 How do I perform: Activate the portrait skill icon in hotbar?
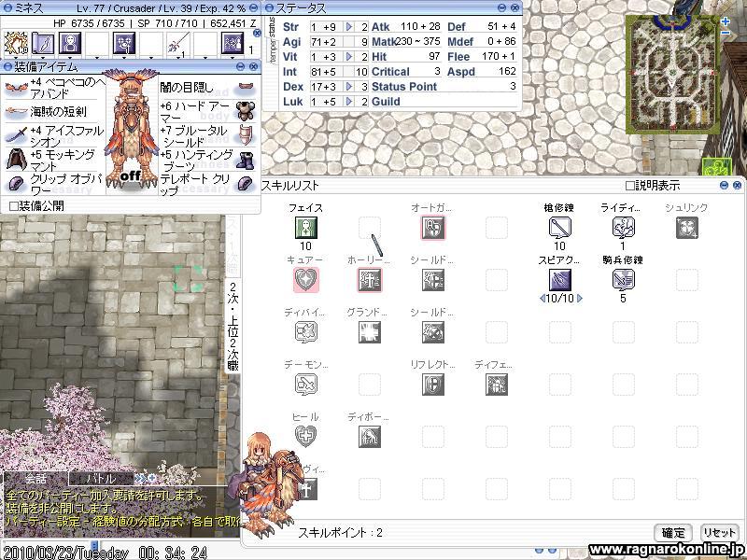(70, 43)
